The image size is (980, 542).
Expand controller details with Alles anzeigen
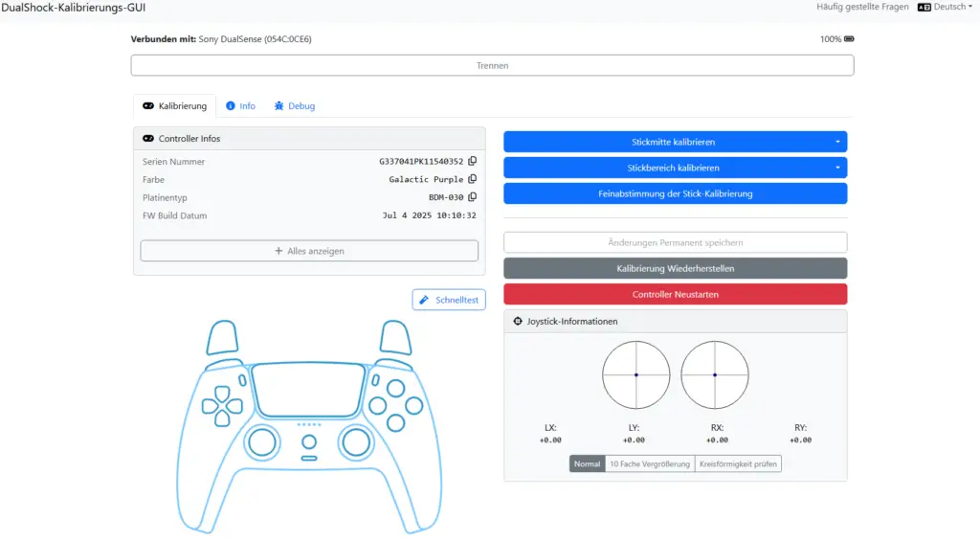pos(308,251)
